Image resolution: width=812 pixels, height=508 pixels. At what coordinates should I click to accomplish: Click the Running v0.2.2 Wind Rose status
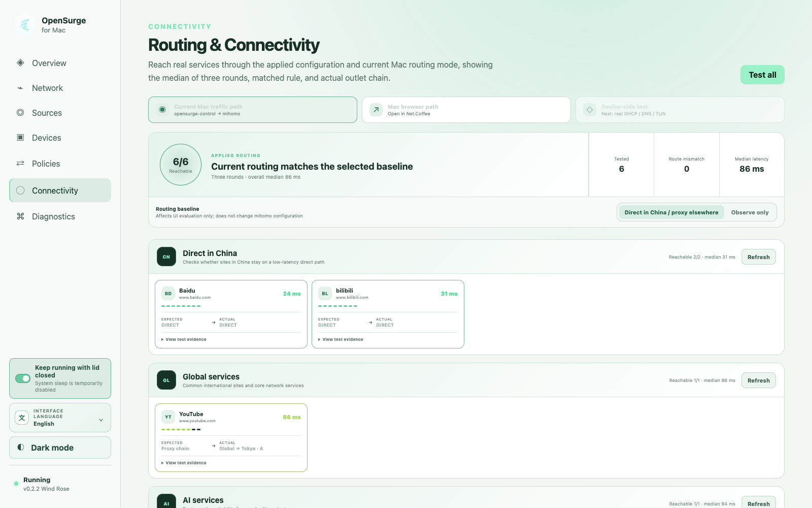click(x=42, y=484)
